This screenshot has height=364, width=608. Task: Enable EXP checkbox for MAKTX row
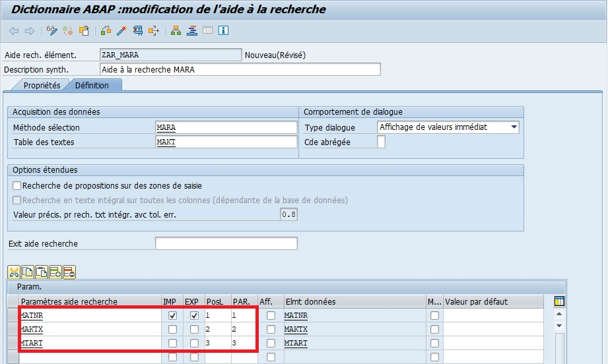(x=194, y=330)
